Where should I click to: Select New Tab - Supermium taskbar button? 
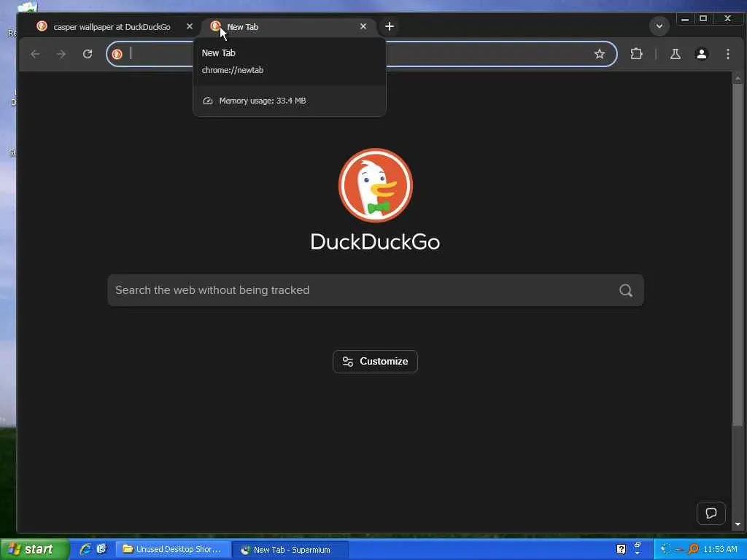pyautogui.click(x=292, y=550)
